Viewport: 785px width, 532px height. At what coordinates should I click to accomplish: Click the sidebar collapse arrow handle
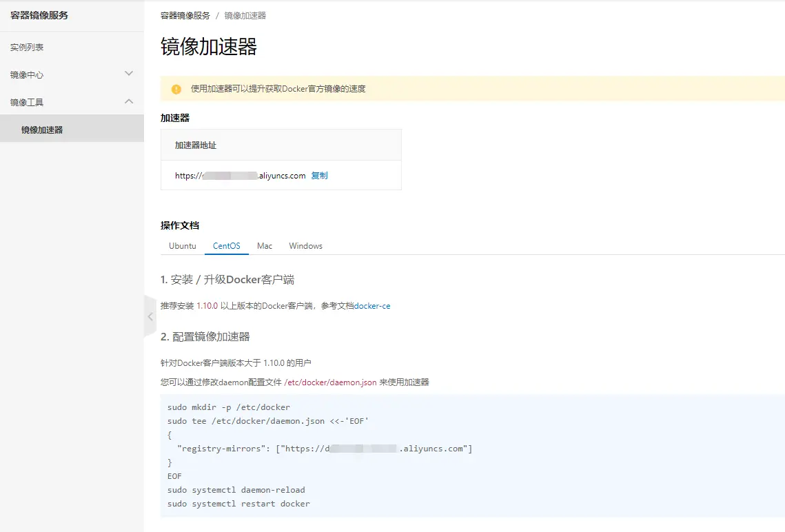pyautogui.click(x=150, y=317)
